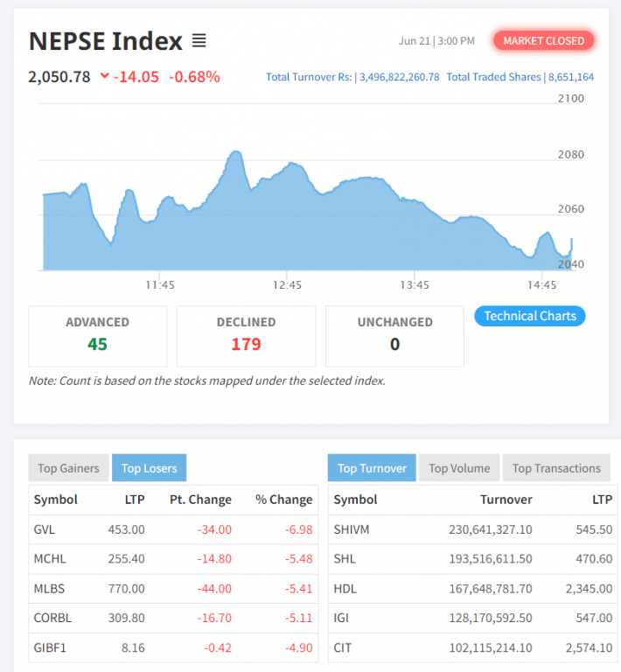Select the Top Losers tab
The width and height of the screenshot is (621, 672).
click(149, 468)
